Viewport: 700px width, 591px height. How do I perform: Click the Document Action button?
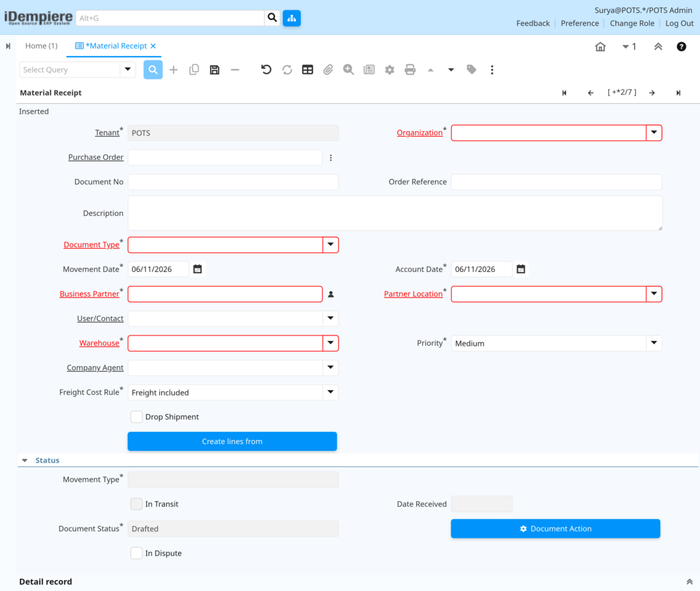(x=555, y=529)
